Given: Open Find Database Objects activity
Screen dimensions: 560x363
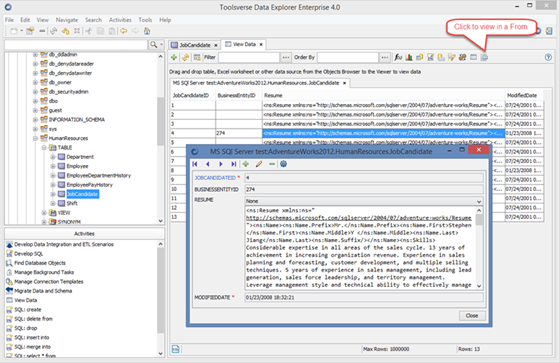Looking at the screenshot, I should click(40, 263).
